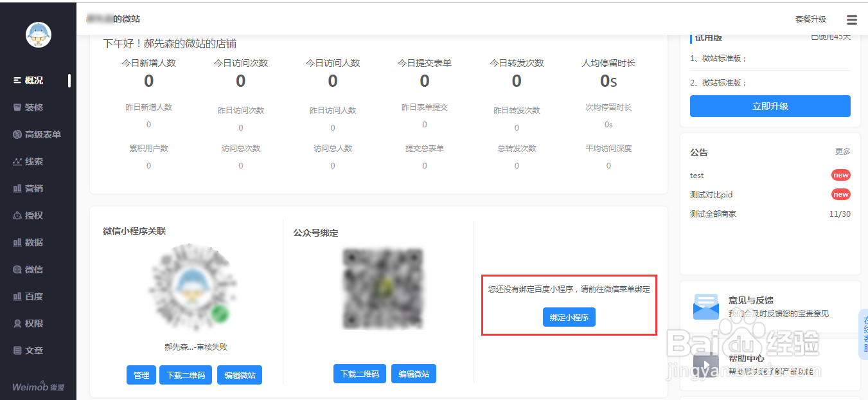
Task: Click the 装修 shop icon in sidebar
Action: (x=17, y=107)
